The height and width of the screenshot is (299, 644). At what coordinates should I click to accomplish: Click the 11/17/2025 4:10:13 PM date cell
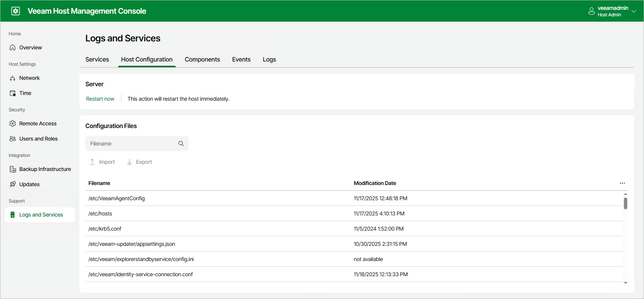(379, 214)
